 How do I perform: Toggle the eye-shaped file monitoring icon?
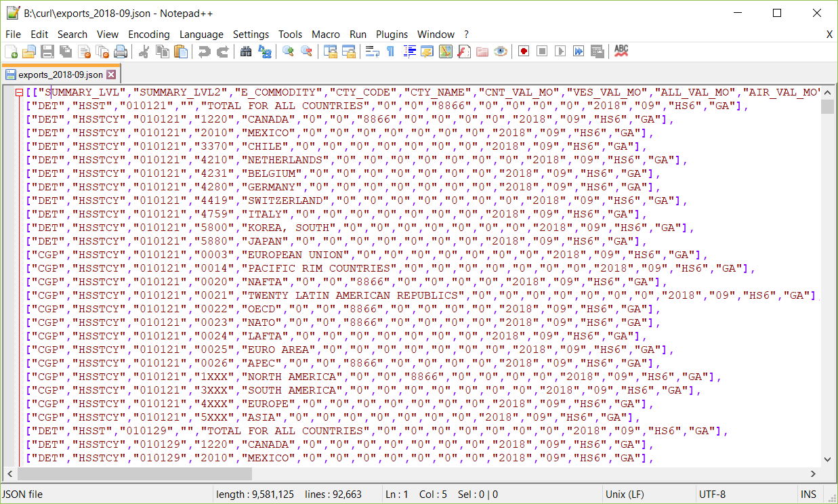click(x=501, y=51)
